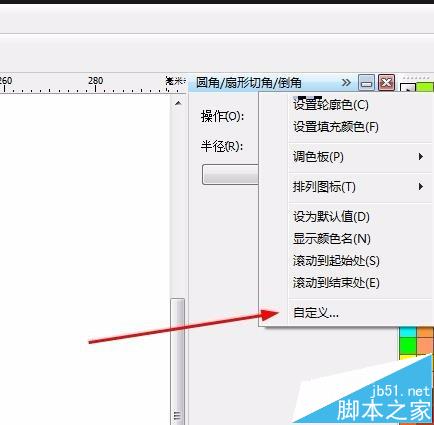Click the docker title 圆角/扇形切角/倒角
This screenshot has width=434, height=425.
tap(249, 82)
